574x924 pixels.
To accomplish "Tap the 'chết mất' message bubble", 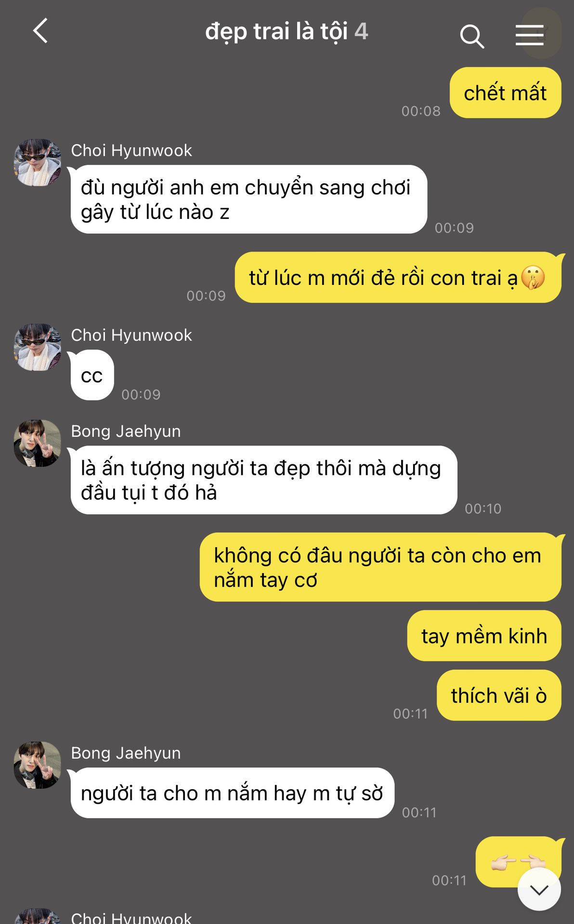I will pyautogui.click(x=505, y=93).
